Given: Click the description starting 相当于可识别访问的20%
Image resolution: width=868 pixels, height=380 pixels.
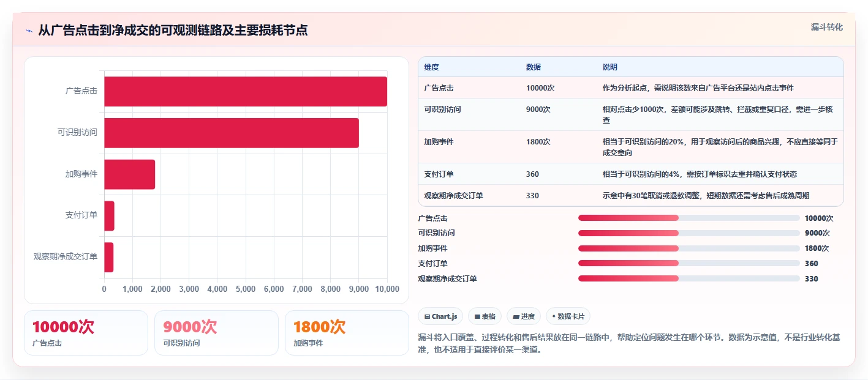Looking at the screenshot, I should [720, 147].
